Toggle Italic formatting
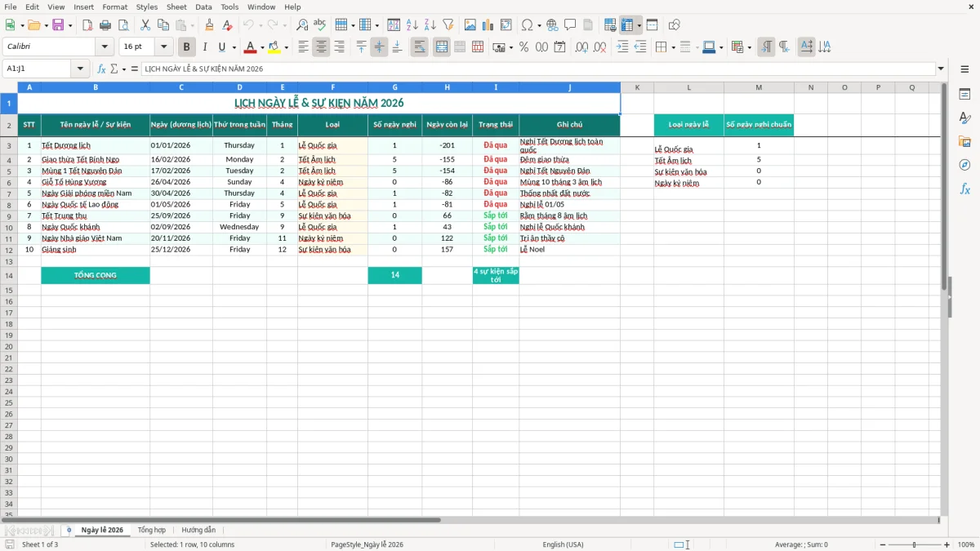This screenshot has width=980, height=551. pyautogui.click(x=204, y=47)
